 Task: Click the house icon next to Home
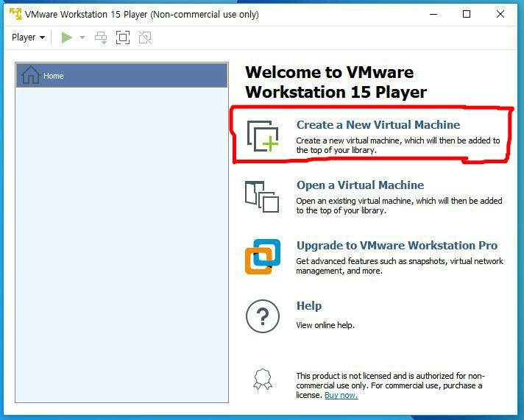(31, 75)
